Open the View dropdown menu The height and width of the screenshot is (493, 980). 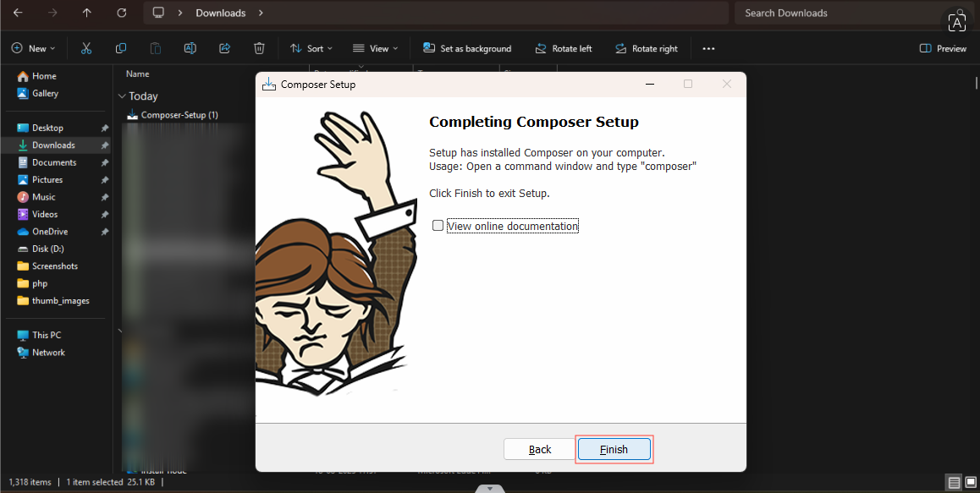(x=375, y=48)
